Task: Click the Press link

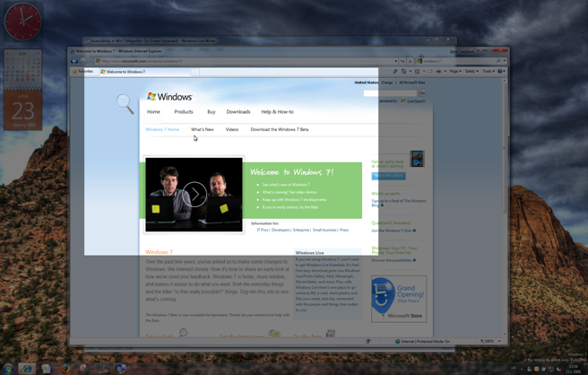Action: pyautogui.click(x=344, y=230)
